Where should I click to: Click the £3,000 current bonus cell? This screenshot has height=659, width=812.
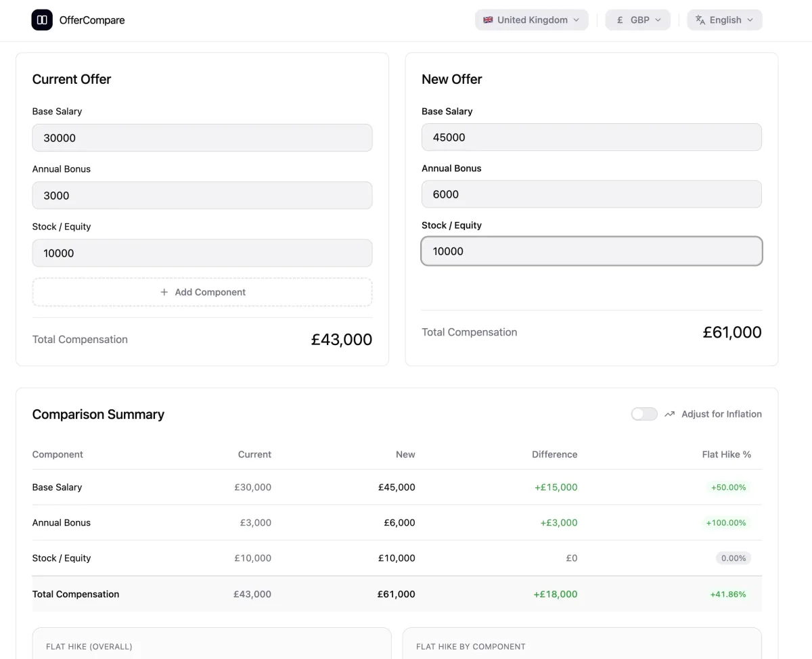[x=255, y=523]
